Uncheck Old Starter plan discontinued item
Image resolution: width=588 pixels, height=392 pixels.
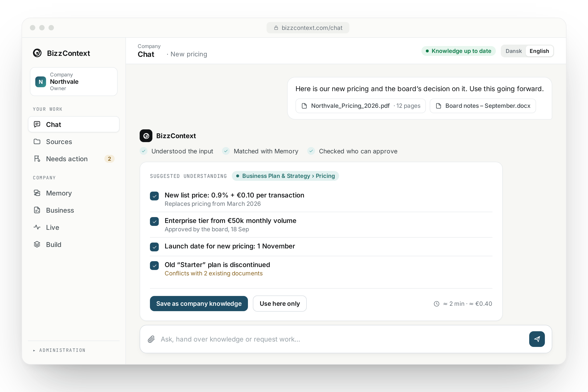pos(154,266)
